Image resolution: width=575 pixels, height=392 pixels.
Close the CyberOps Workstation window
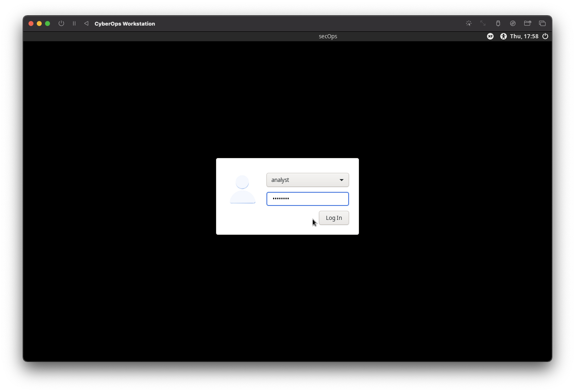coord(31,24)
